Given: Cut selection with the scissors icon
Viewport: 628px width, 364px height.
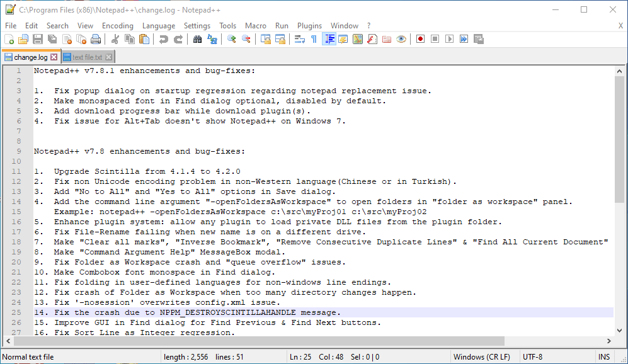Looking at the screenshot, I should pyautogui.click(x=115, y=39).
